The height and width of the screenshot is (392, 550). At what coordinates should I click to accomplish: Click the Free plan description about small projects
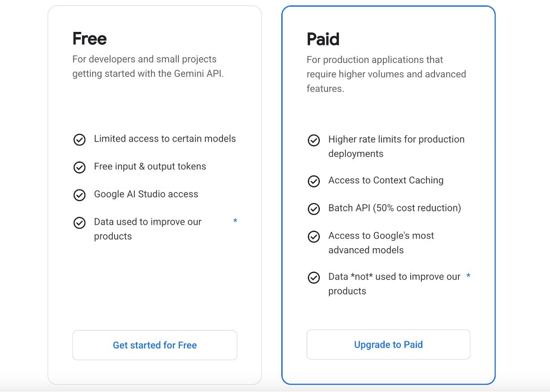point(148,67)
